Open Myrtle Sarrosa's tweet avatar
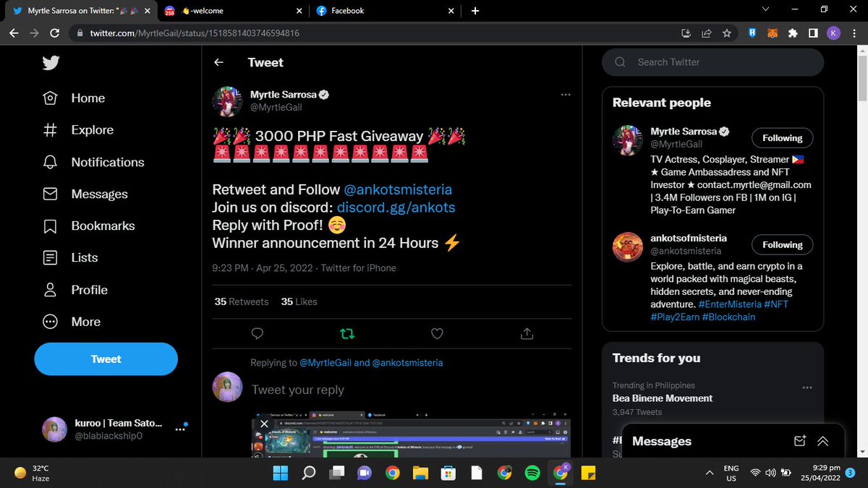The width and height of the screenshot is (868, 488). point(227,100)
